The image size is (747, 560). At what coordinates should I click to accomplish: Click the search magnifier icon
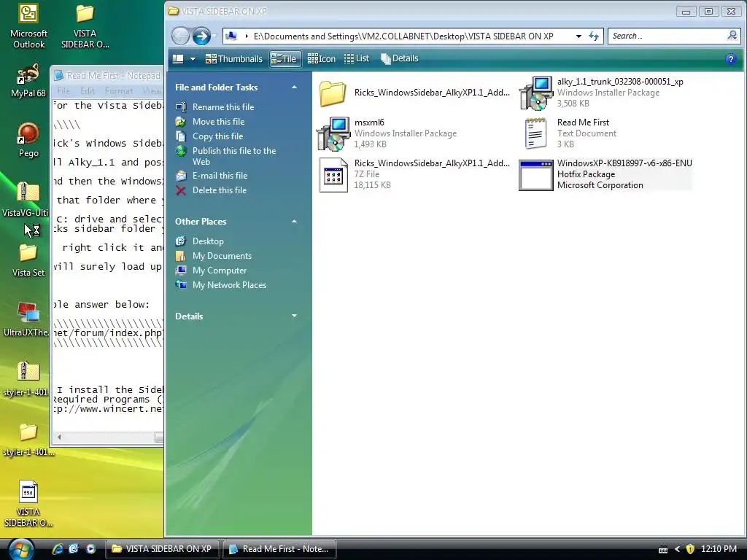pos(732,36)
